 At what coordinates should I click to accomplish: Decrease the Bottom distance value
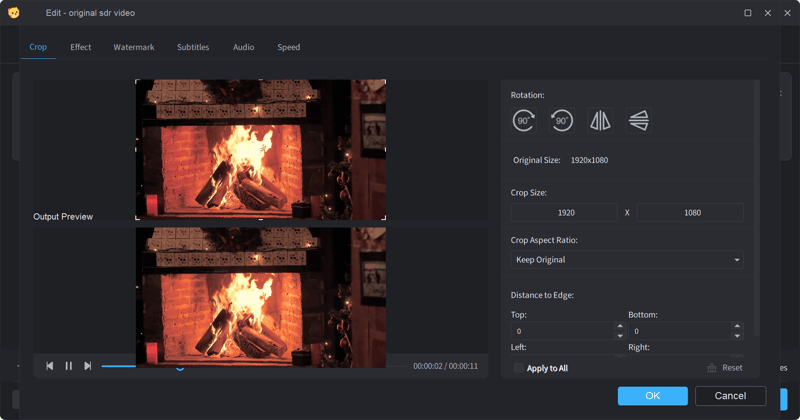click(x=737, y=335)
